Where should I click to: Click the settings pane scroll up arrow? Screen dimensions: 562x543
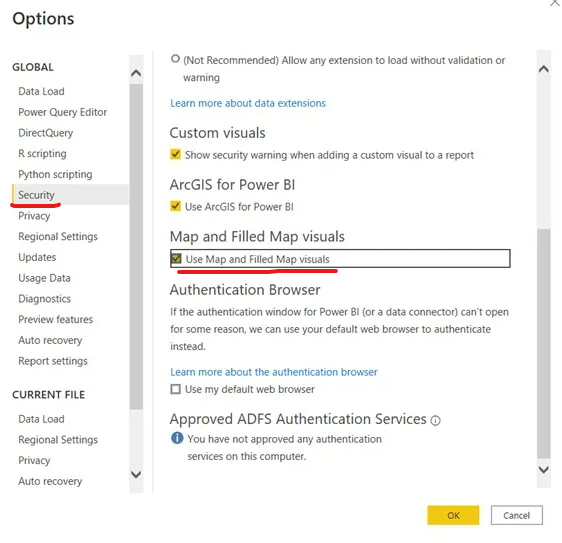[544, 69]
